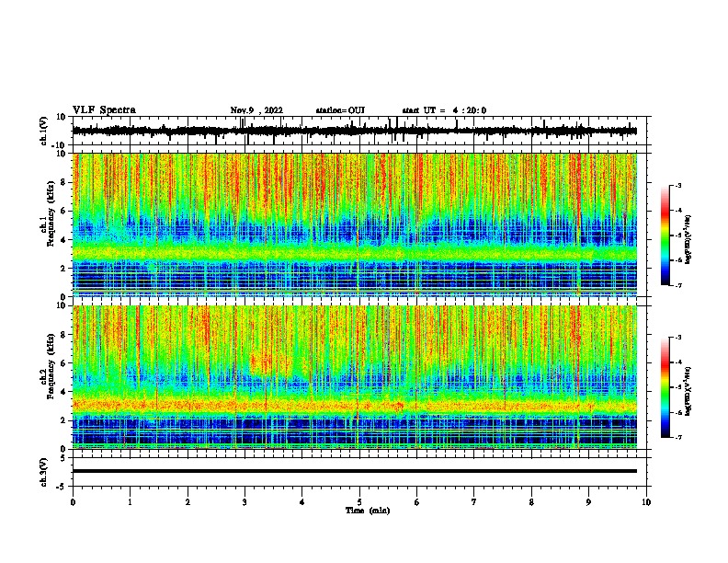Click the "-3" label on ch.2 color bar

click(678, 338)
